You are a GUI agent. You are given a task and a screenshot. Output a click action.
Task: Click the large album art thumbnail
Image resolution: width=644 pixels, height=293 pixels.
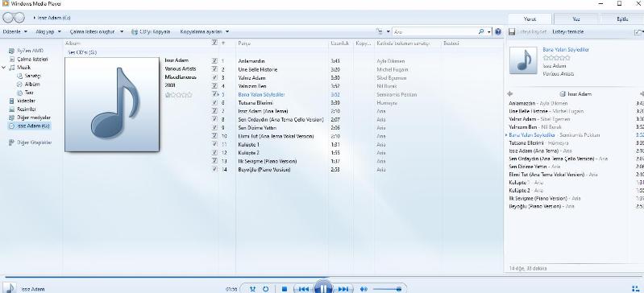point(112,104)
